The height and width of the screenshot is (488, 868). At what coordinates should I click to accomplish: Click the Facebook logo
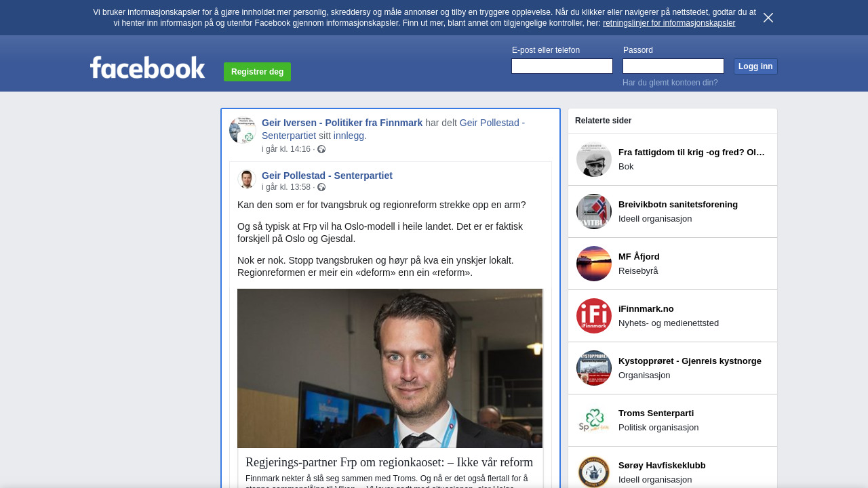point(148,67)
